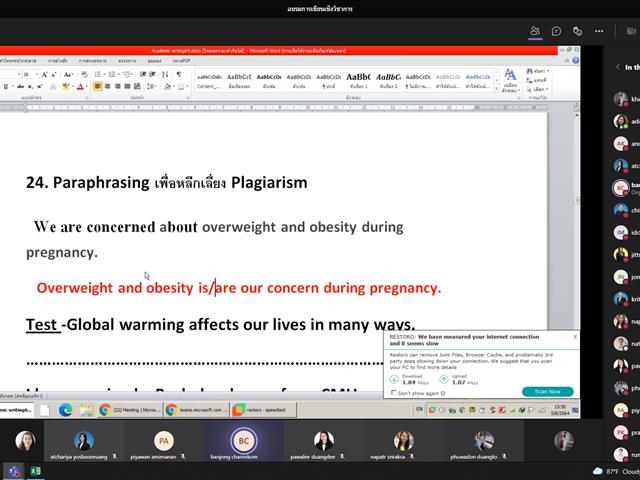Click the strikethrough abc icon
The width and height of the screenshot is (640, 480).
coord(20,87)
